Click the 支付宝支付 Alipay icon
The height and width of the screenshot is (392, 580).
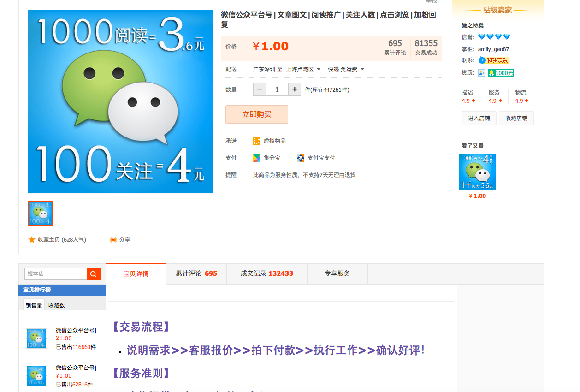tap(301, 158)
